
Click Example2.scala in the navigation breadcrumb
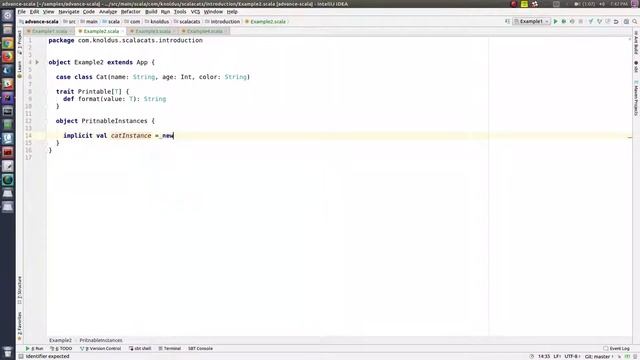point(265,22)
